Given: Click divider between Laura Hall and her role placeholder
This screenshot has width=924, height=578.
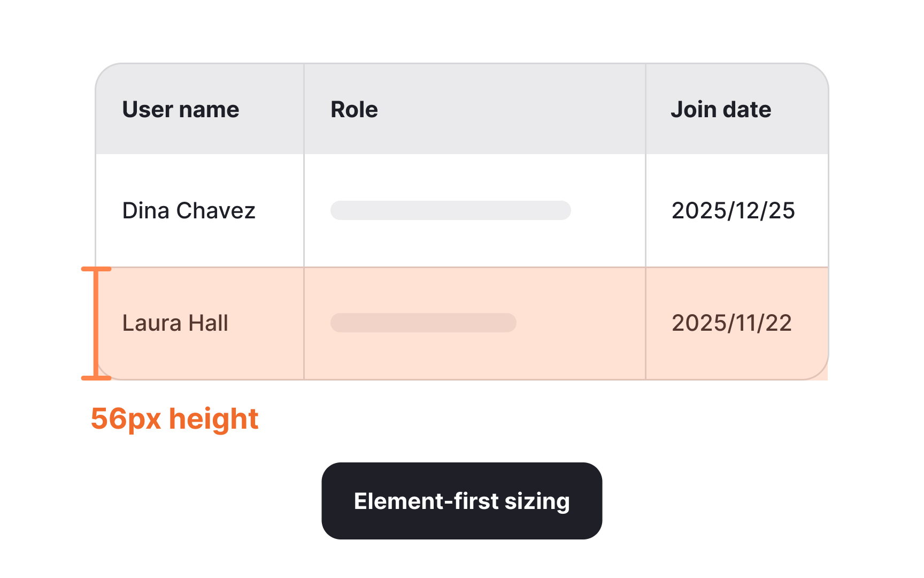Looking at the screenshot, I should click(304, 323).
